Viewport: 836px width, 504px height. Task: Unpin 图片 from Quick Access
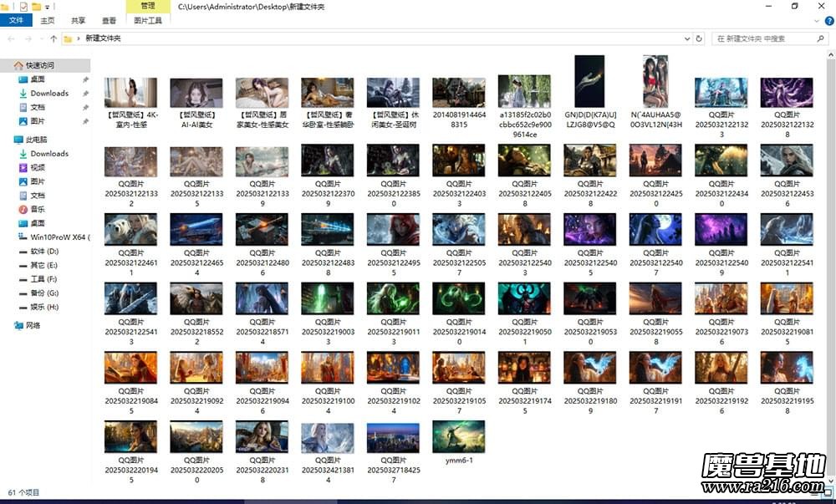click(x=84, y=122)
